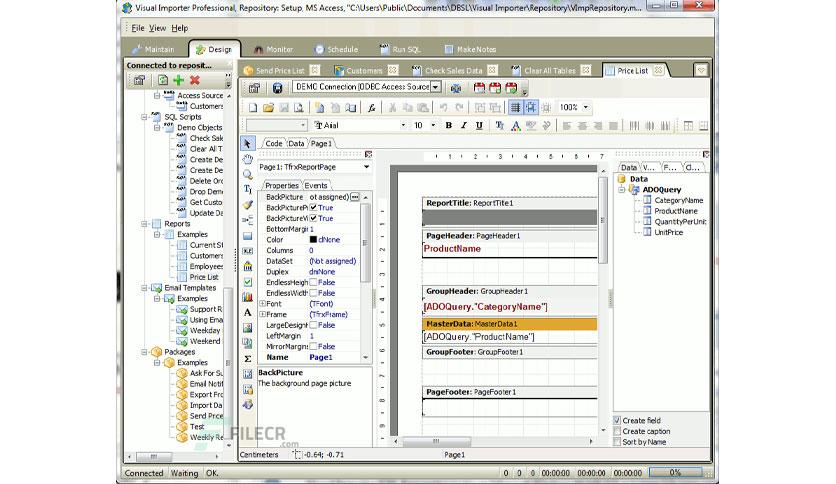Toggle the BackPicturePrintable True checkbox
Image resolution: width=836 pixels, height=484 pixels.
tap(314, 207)
